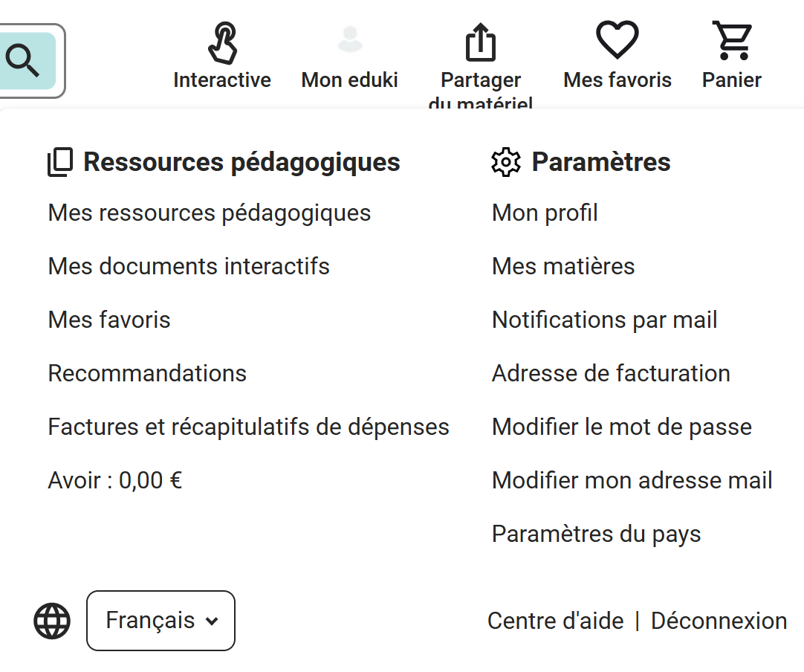Open the Interactive hand-pointer icon

pos(221,42)
